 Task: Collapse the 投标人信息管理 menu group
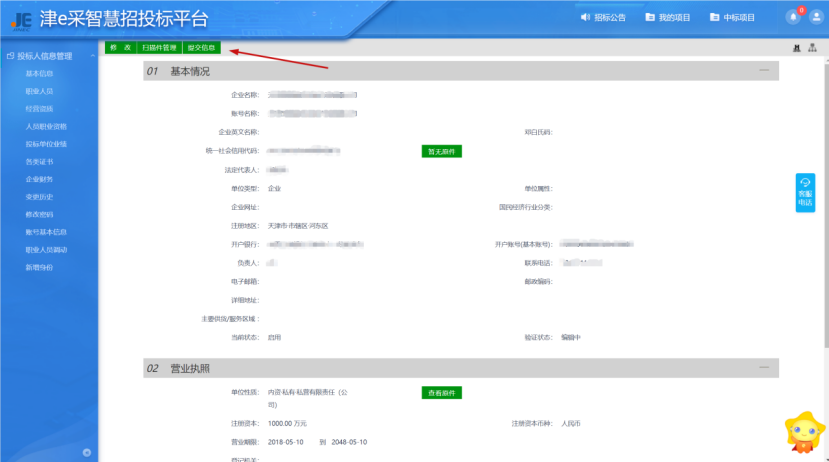pos(93,56)
